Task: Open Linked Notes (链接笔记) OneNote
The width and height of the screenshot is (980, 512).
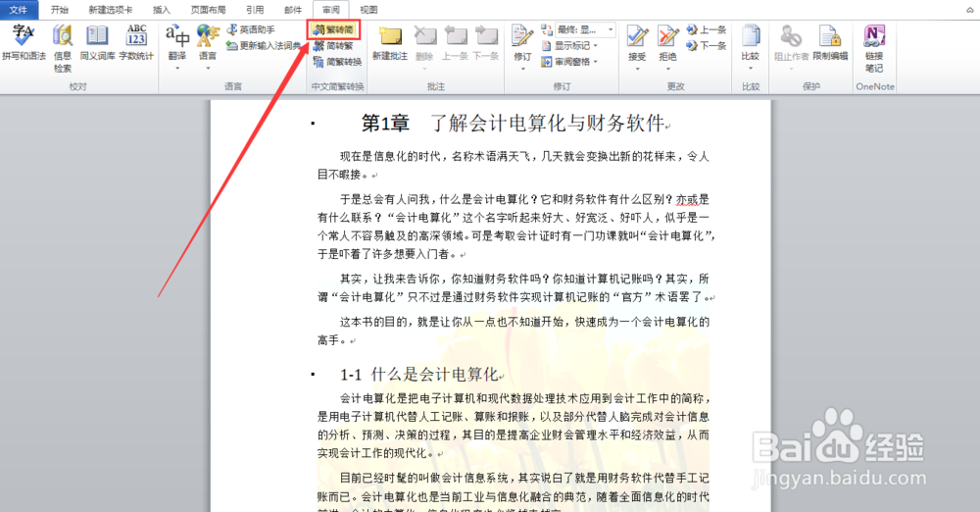Action: coord(874,49)
